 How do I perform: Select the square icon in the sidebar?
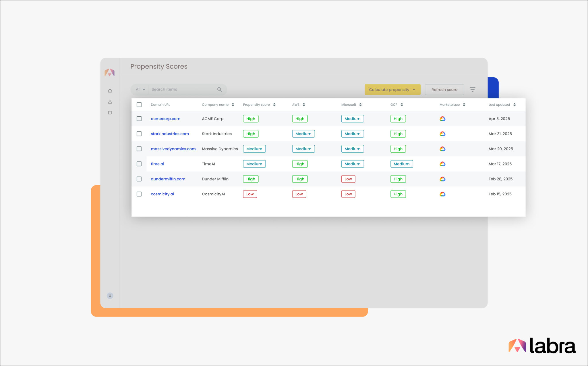(110, 113)
